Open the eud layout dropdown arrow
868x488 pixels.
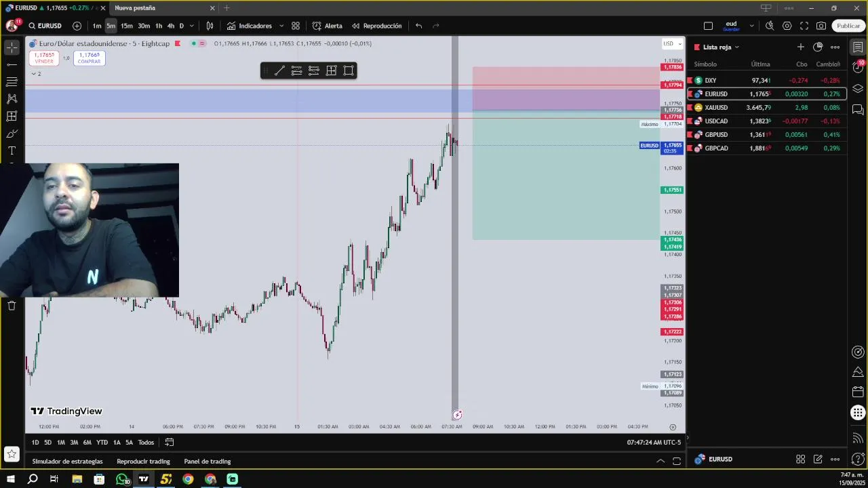[751, 26]
